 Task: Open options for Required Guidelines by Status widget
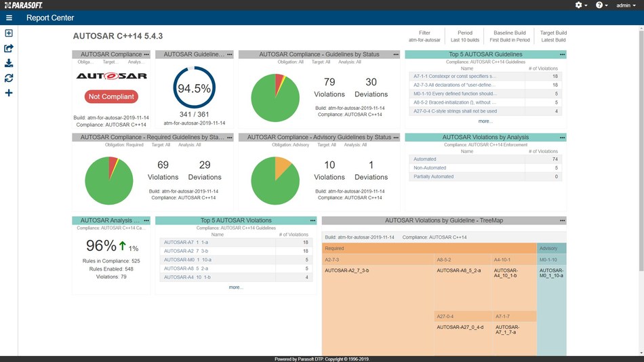point(230,137)
